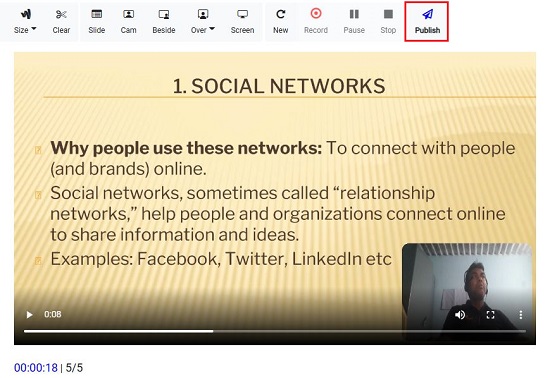Choose the Beside layout icon
Screen dimensions: 550x378
click(x=164, y=14)
